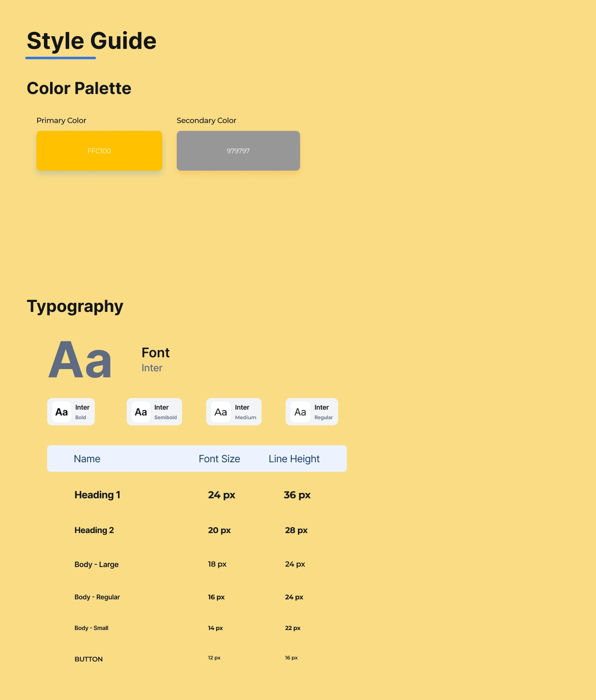This screenshot has width=596, height=700.
Task: Click the Font Size column header
Action: (219, 459)
